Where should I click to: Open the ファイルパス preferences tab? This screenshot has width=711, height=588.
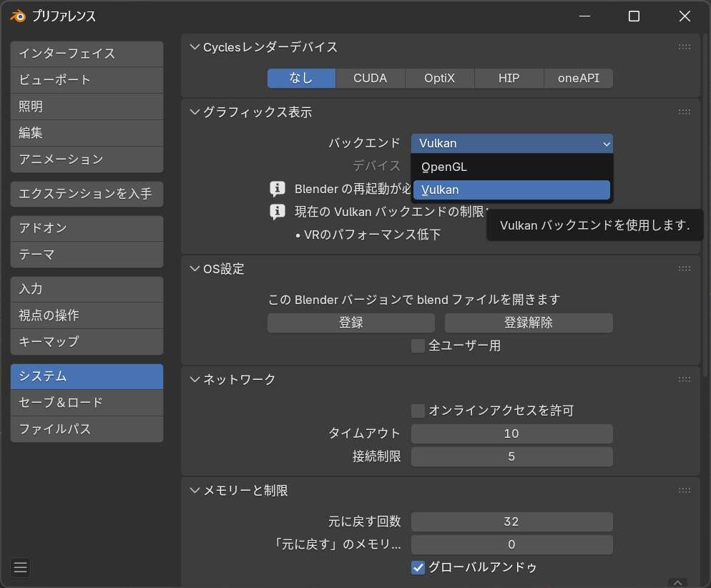click(87, 429)
